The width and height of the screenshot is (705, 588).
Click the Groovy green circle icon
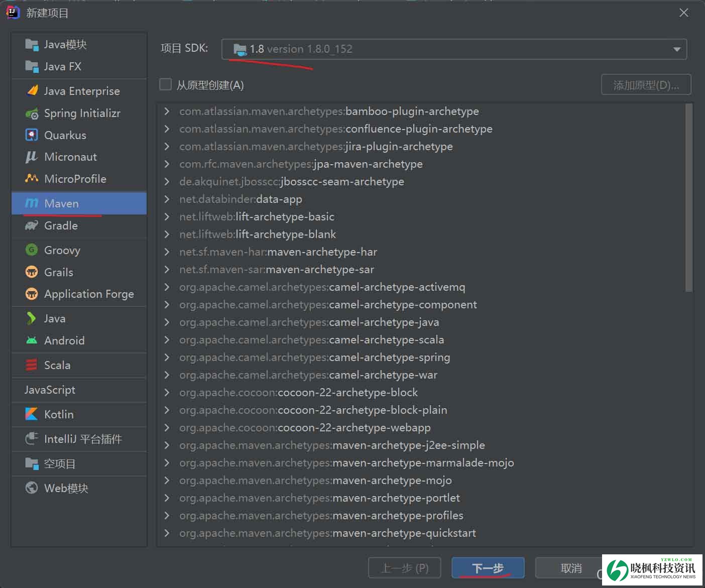click(x=32, y=250)
